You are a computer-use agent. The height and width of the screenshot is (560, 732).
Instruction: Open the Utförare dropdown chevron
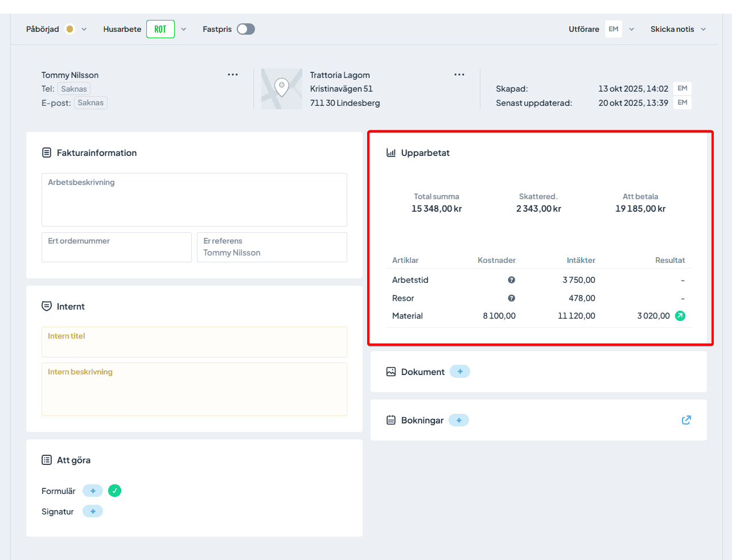tap(631, 29)
